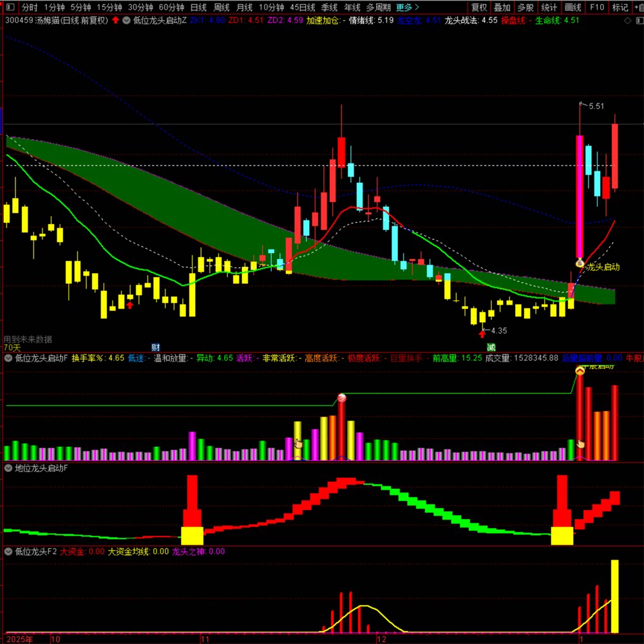Screen dimensions: 644x644
Task: Click the orange circle icon atop volume bar
Action: point(580,371)
